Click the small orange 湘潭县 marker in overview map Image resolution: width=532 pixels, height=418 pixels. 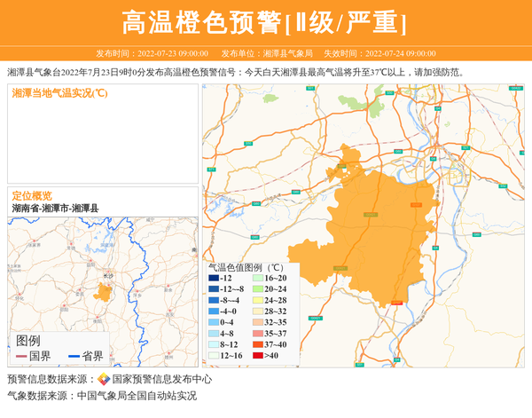104,291
